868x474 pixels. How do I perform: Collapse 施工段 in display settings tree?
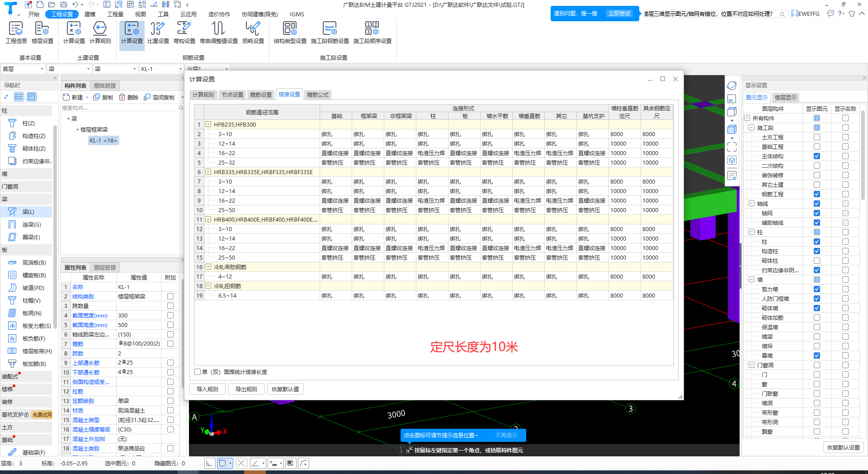pyautogui.click(x=751, y=128)
